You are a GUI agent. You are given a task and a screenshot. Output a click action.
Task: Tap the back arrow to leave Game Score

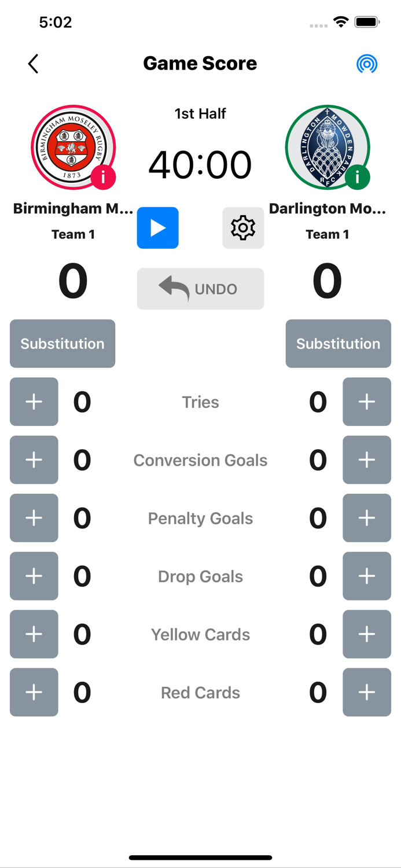(x=33, y=64)
